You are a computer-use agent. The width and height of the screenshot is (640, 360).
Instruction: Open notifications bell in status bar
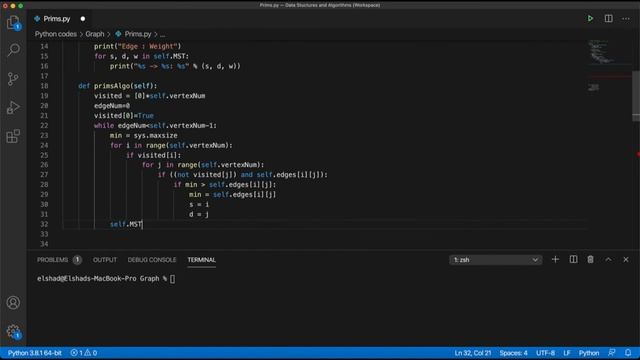click(x=628, y=353)
